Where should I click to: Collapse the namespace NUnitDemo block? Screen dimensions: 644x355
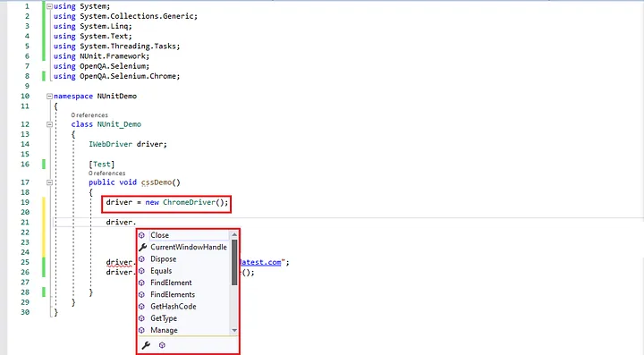click(x=49, y=96)
